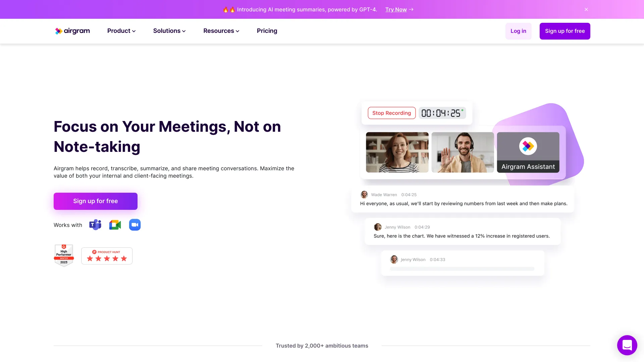The height and width of the screenshot is (362, 644).
Task: Click the Wade Warren speaker name
Action: click(x=384, y=194)
